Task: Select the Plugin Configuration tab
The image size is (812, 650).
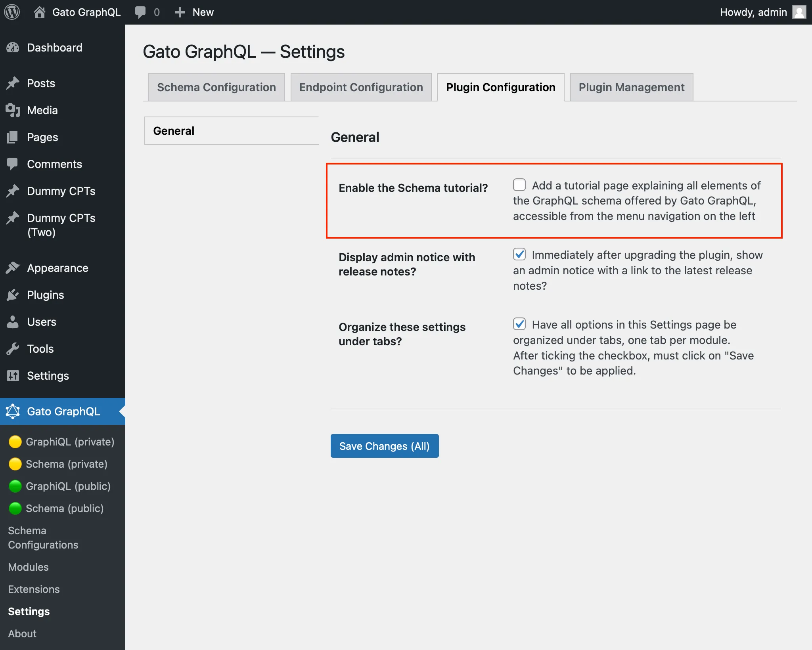Action: 501,87
